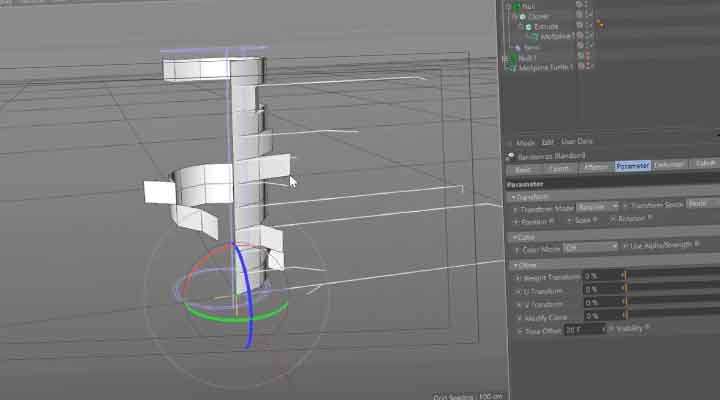The image size is (720, 400).
Task: Click the orange tag icon beside Extrude
Action: tap(600, 26)
